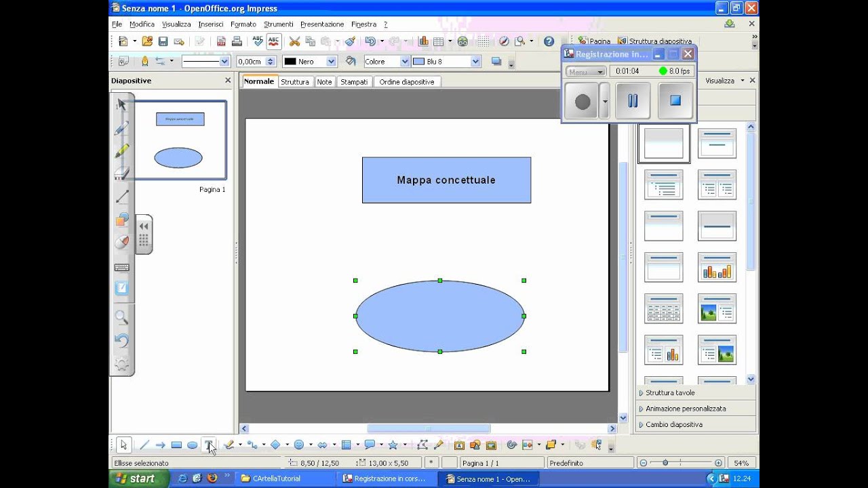Select the Ellipse drawing tool
868x488 pixels.
point(193,445)
